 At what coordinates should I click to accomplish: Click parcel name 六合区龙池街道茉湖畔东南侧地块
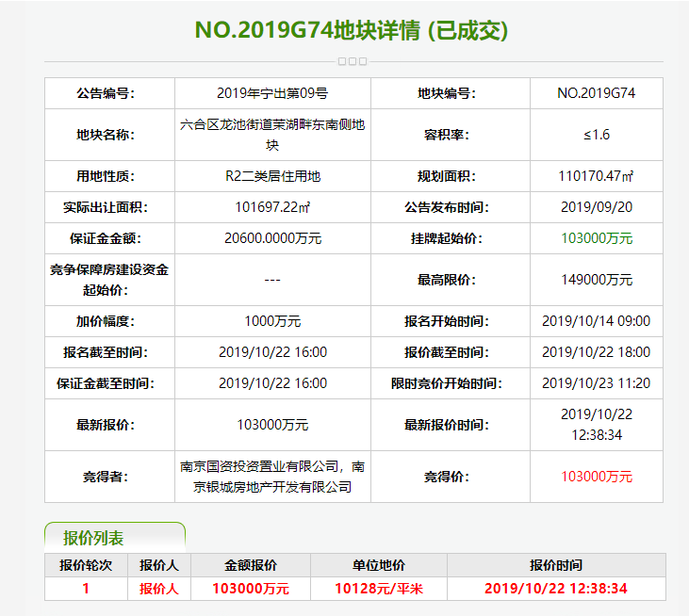pos(272,135)
